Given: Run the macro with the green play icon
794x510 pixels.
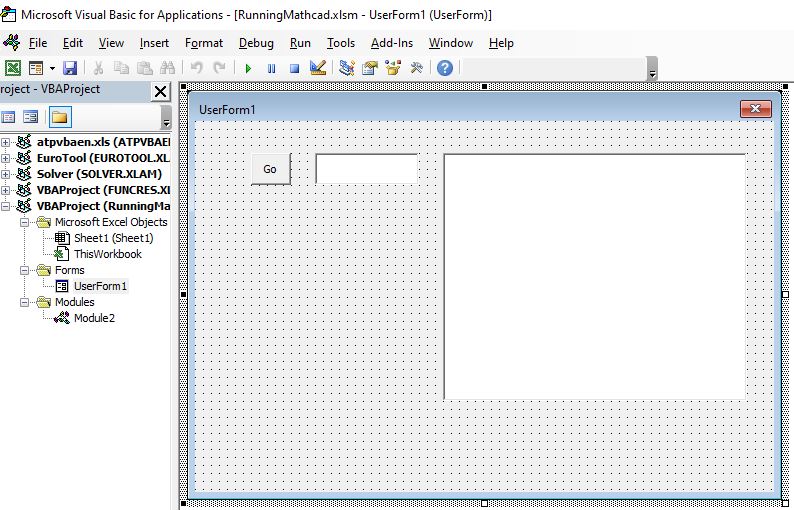Looking at the screenshot, I should [248, 68].
